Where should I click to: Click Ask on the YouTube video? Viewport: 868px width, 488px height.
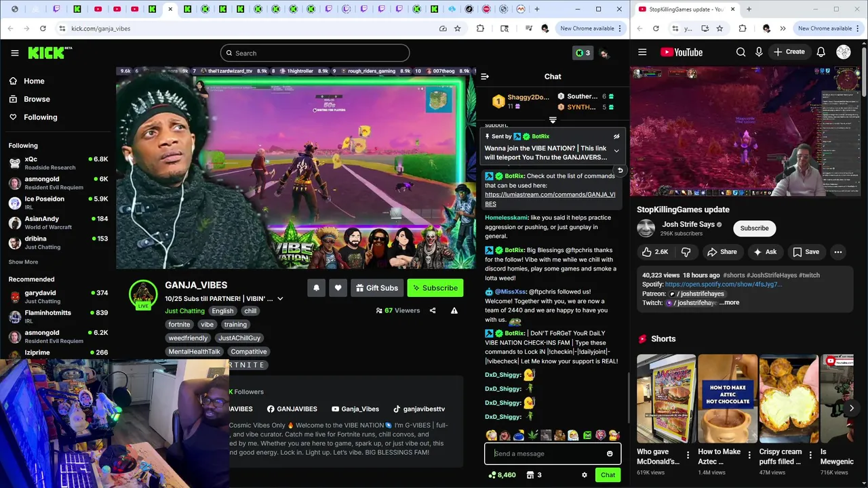pos(764,252)
